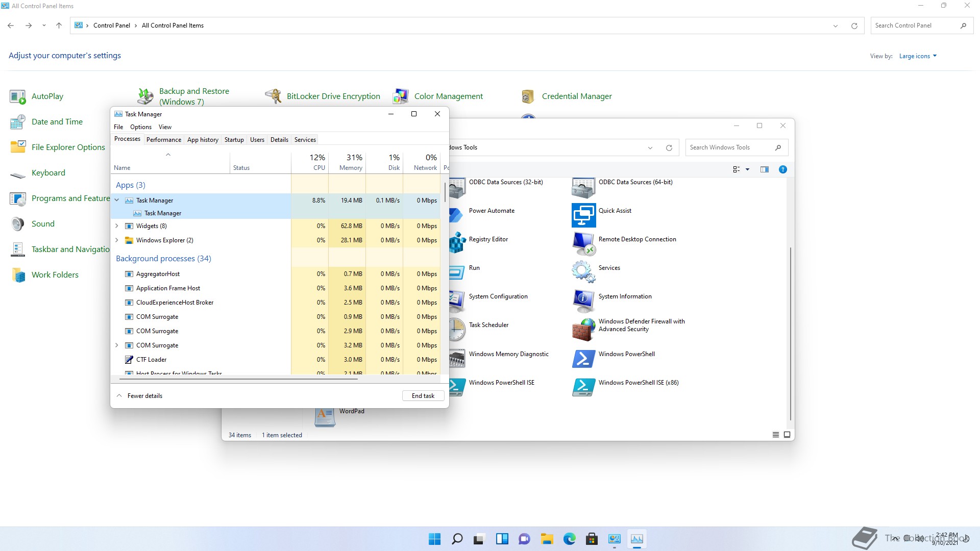Expand Windows Explorer (2) process group
The image size is (980, 551).
(117, 240)
